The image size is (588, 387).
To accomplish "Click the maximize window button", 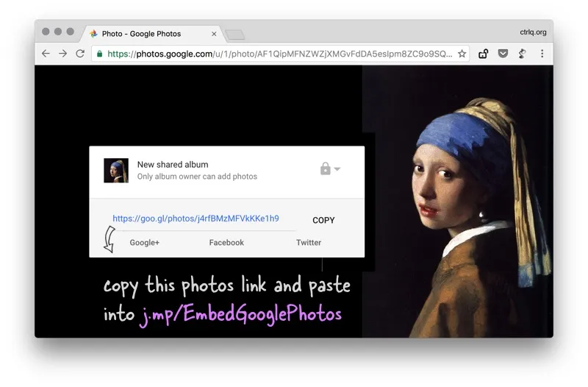I will [70, 32].
